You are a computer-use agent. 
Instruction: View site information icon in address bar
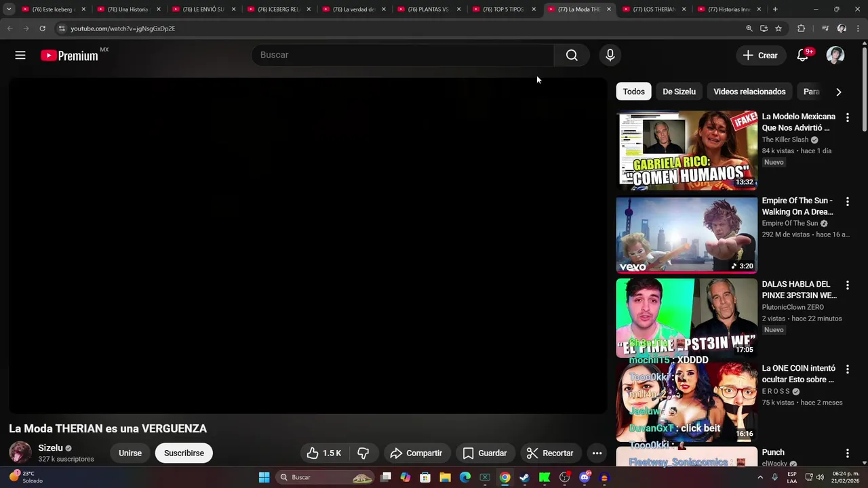point(62,28)
